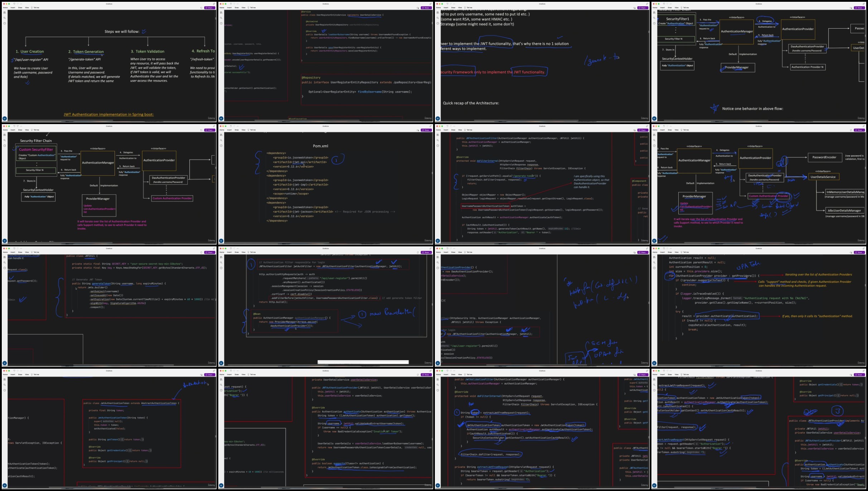
Task: Click "Quick recap of the Architecture:" text
Action: tap(471, 103)
